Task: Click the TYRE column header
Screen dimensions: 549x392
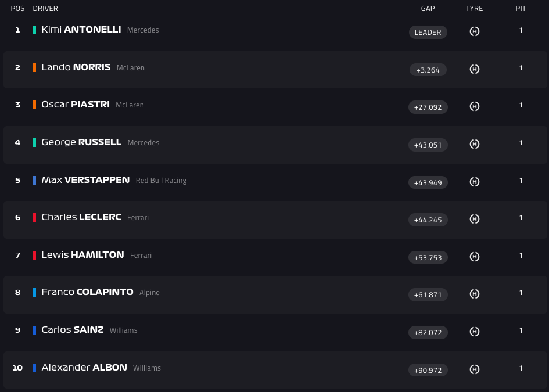Action: (x=475, y=8)
